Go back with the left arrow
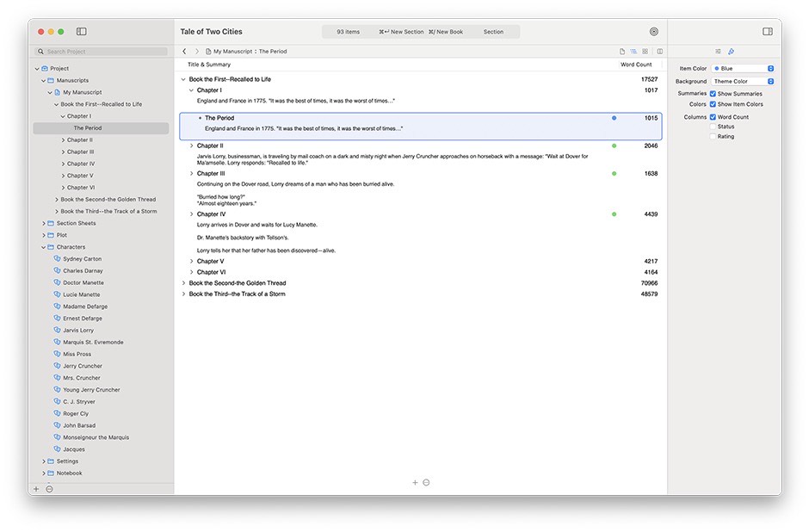The height and width of the screenshot is (532, 809). [184, 51]
